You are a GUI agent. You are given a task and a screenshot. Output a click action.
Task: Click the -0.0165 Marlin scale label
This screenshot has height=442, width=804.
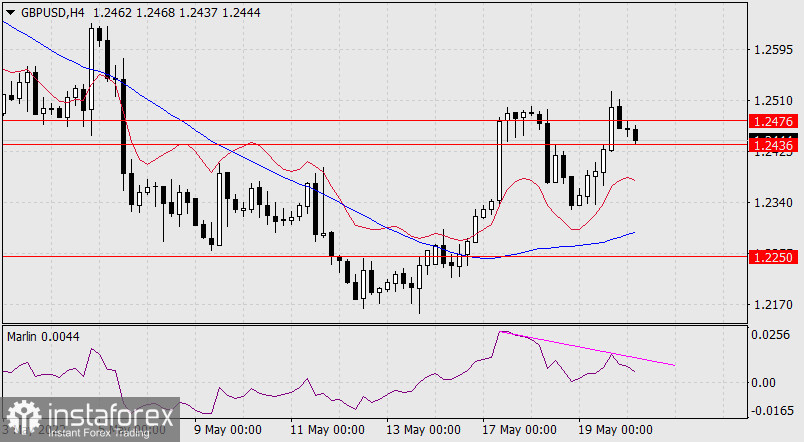(x=772, y=410)
